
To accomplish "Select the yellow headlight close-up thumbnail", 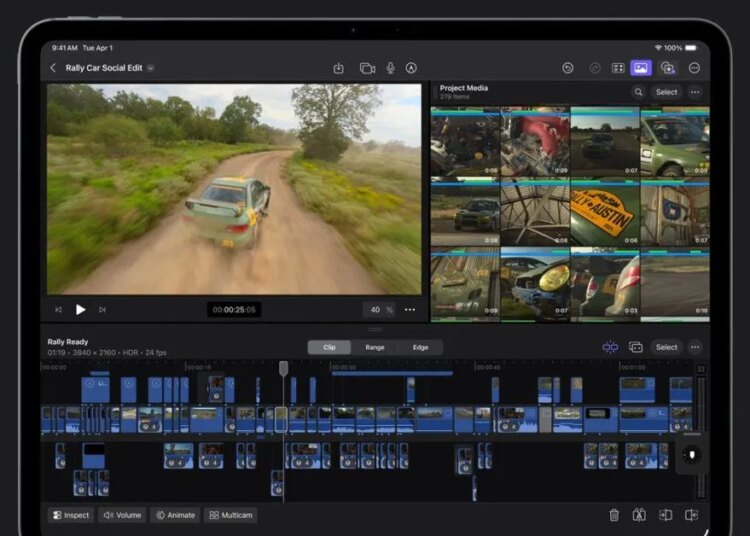I will 535,282.
